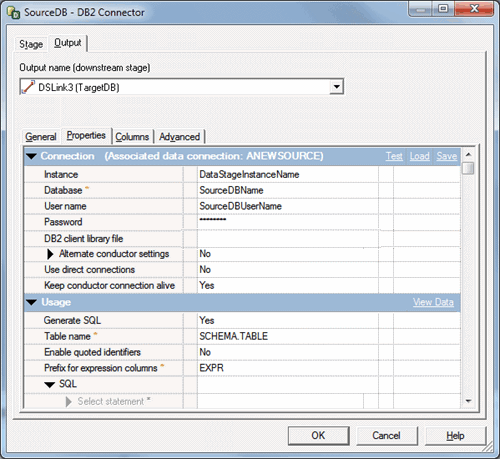This screenshot has width=500, height=459.
Task: Toggle the Use direct connections value No
Action: coord(288,269)
